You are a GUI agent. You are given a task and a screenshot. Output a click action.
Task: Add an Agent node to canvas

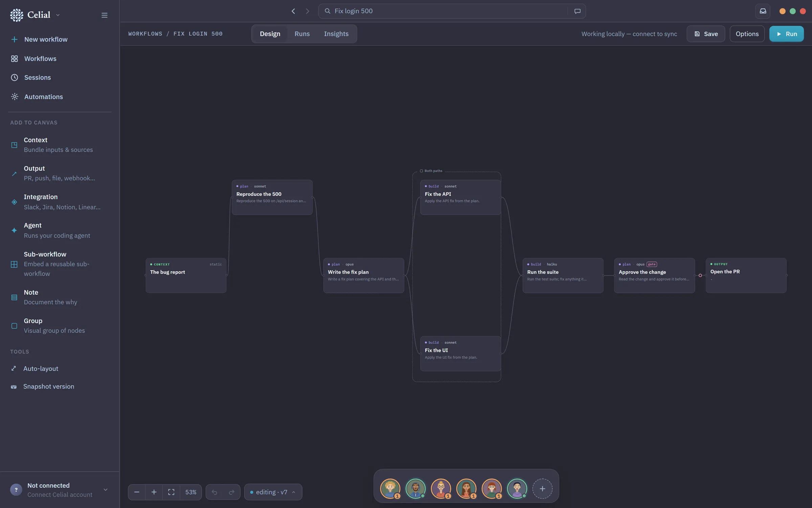click(x=60, y=231)
